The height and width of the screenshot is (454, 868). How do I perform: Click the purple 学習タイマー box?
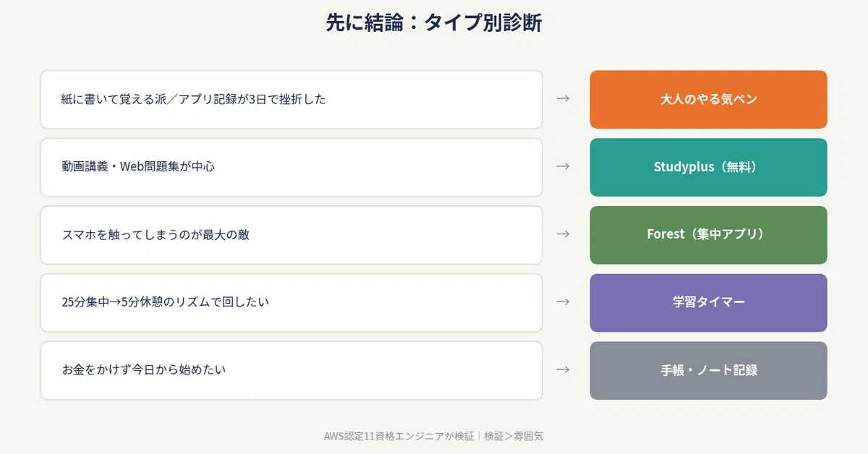pyautogui.click(x=708, y=302)
